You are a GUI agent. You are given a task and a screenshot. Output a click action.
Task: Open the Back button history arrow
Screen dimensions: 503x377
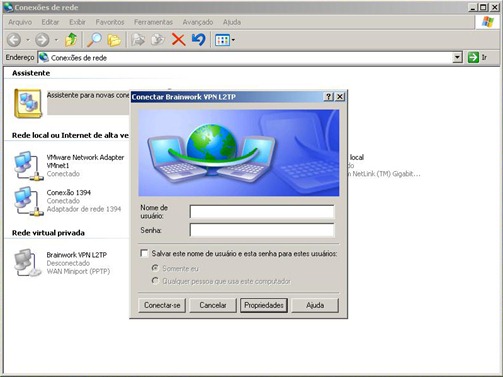click(28, 40)
